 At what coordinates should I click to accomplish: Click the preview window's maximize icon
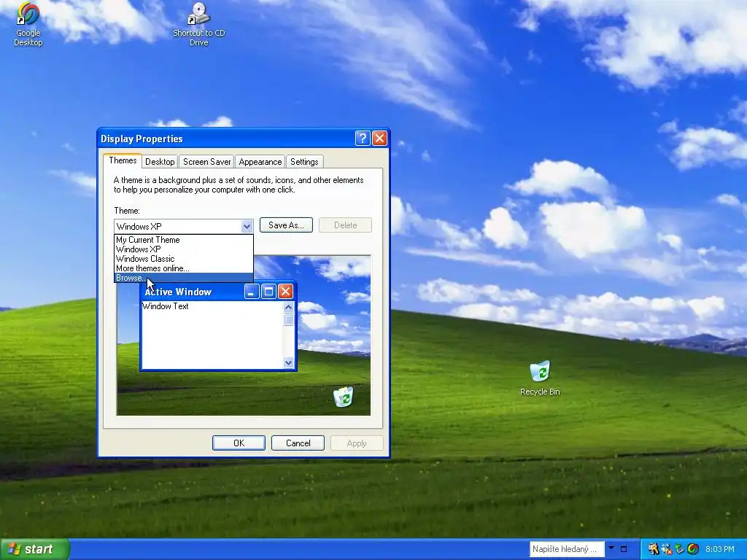coord(268,292)
